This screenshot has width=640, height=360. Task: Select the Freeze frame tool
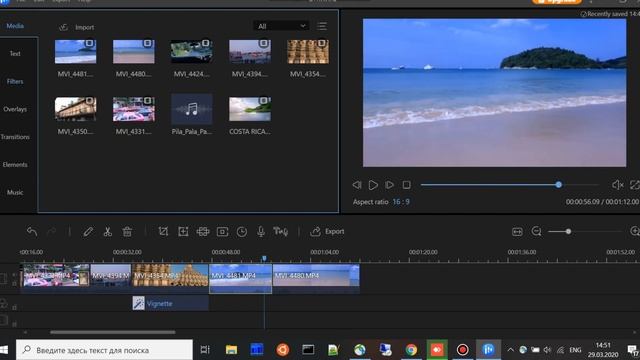[222, 232]
